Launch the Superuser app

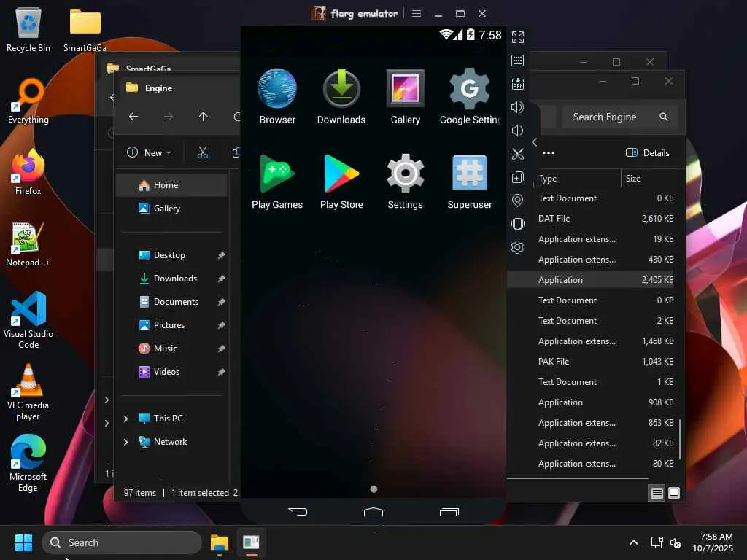470,182
